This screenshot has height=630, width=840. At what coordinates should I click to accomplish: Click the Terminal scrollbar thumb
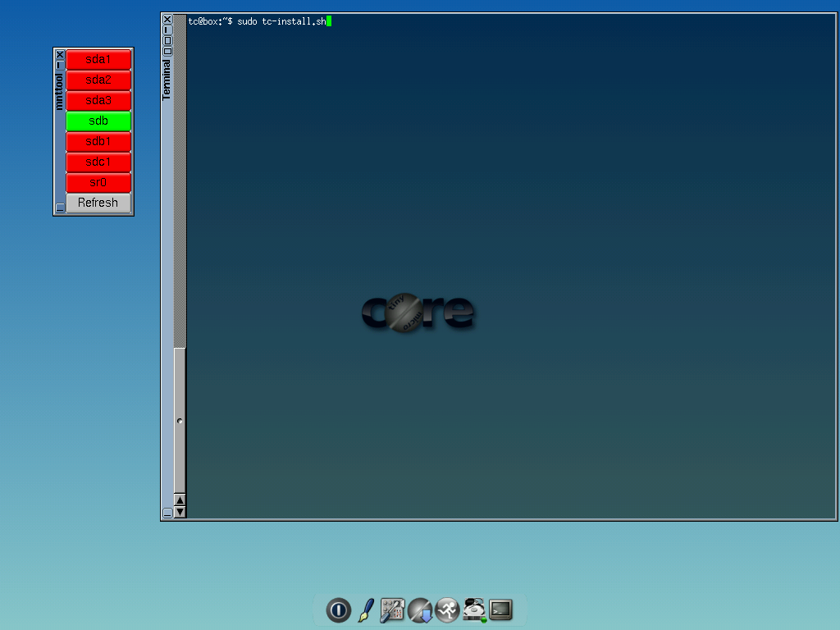(180, 421)
